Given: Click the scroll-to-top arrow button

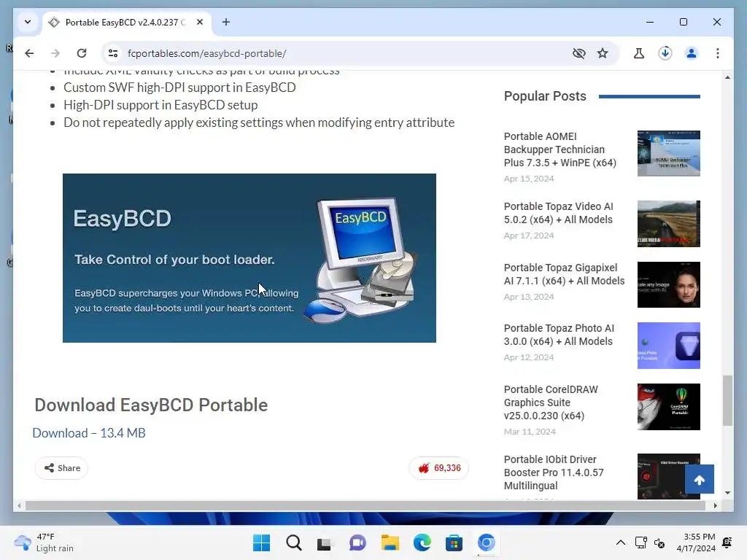Looking at the screenshot, I should pyautogui.click(x=700, y=479).
